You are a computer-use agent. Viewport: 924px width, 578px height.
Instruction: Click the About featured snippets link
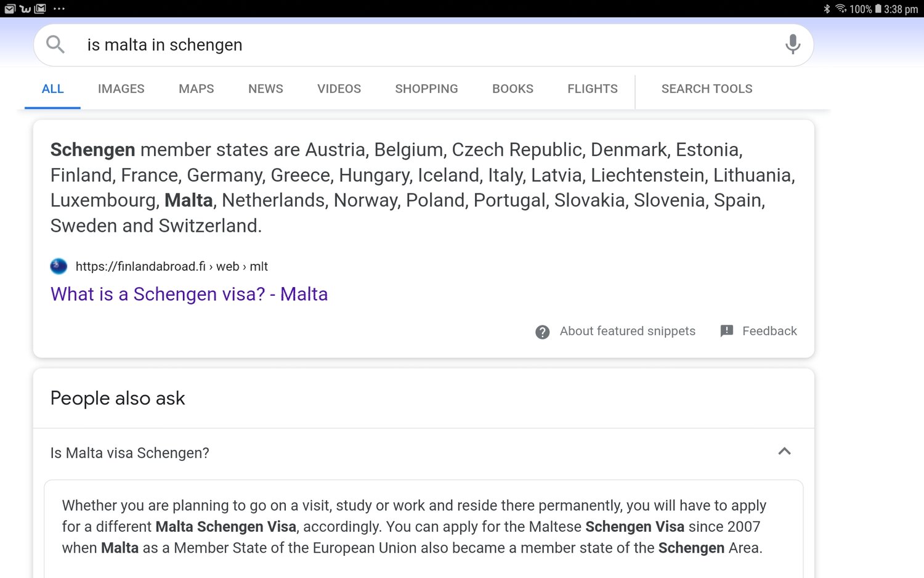click(627, 331)
